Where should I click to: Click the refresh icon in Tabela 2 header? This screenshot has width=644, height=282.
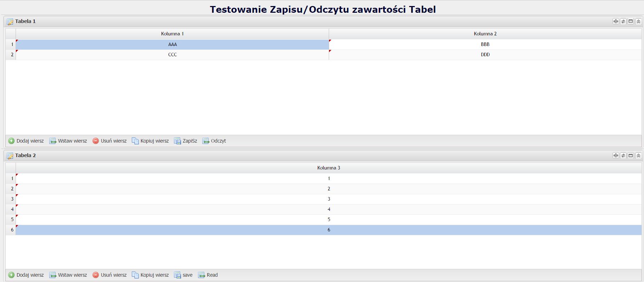pos(623,155)
